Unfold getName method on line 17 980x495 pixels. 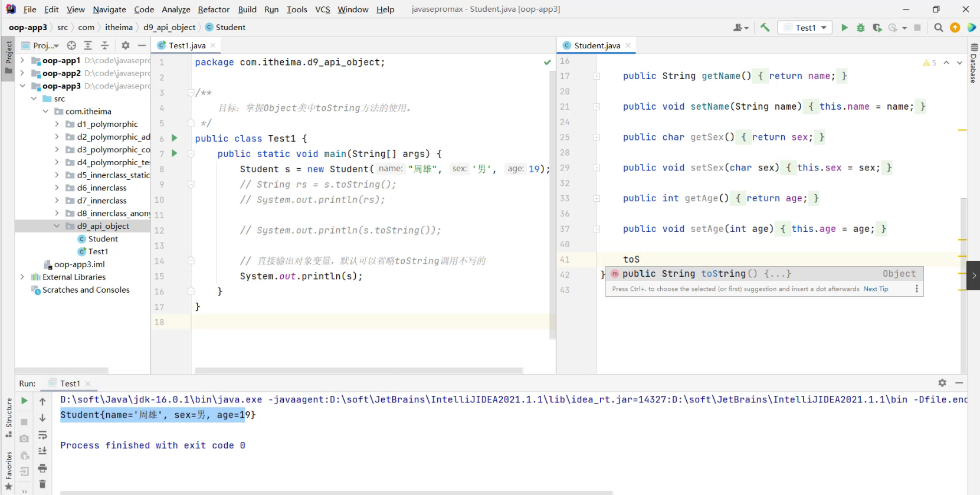pos(596,76)
